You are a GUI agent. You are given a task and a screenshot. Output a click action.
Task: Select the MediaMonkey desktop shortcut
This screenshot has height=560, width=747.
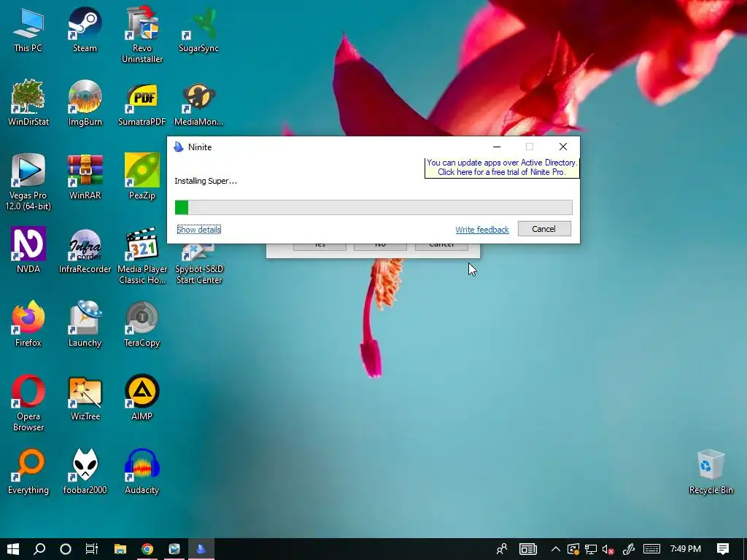point(198,104)
